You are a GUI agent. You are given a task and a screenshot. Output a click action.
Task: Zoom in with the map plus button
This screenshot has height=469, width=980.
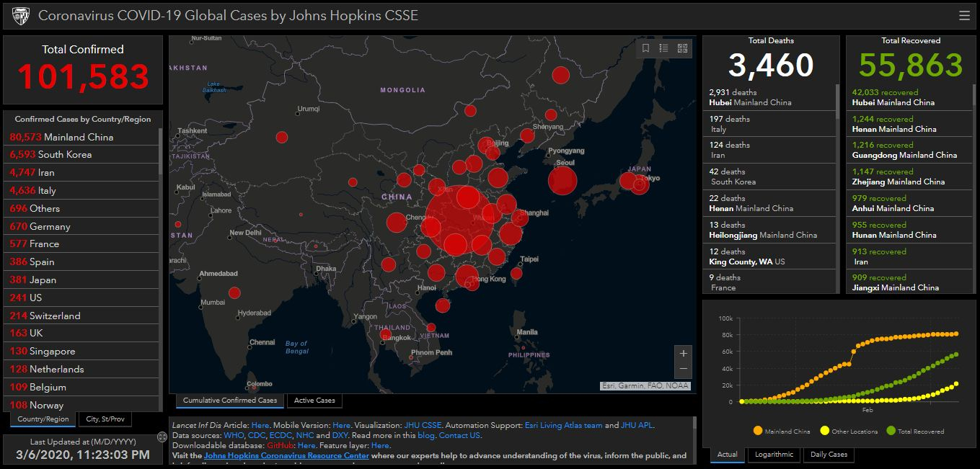(x=684, y=353)
